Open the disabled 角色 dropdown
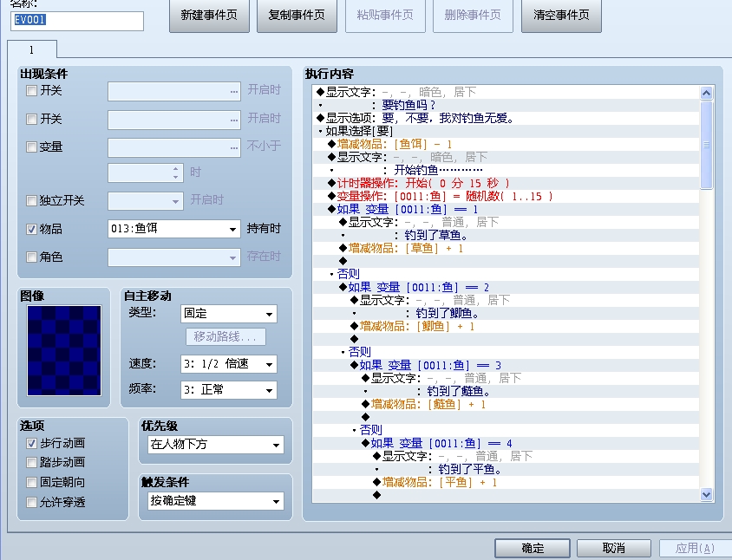This screenshot has width=732, height=560. (174, 257)
